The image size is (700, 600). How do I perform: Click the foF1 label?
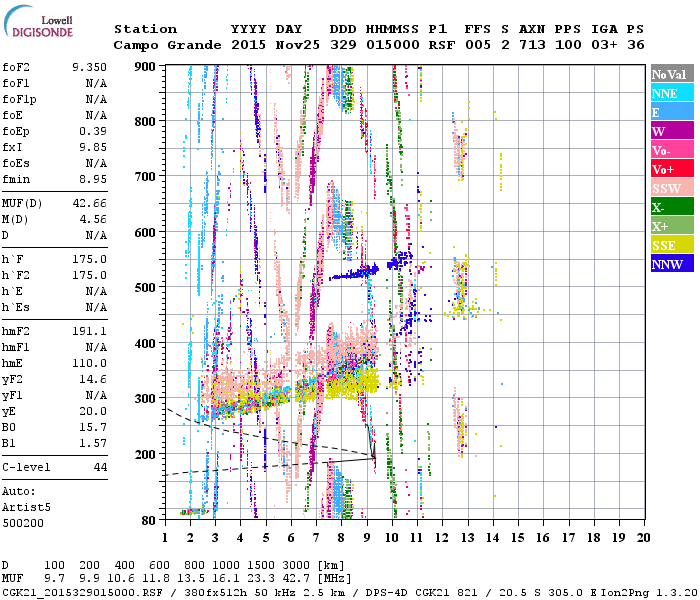(x=16, y=83)
